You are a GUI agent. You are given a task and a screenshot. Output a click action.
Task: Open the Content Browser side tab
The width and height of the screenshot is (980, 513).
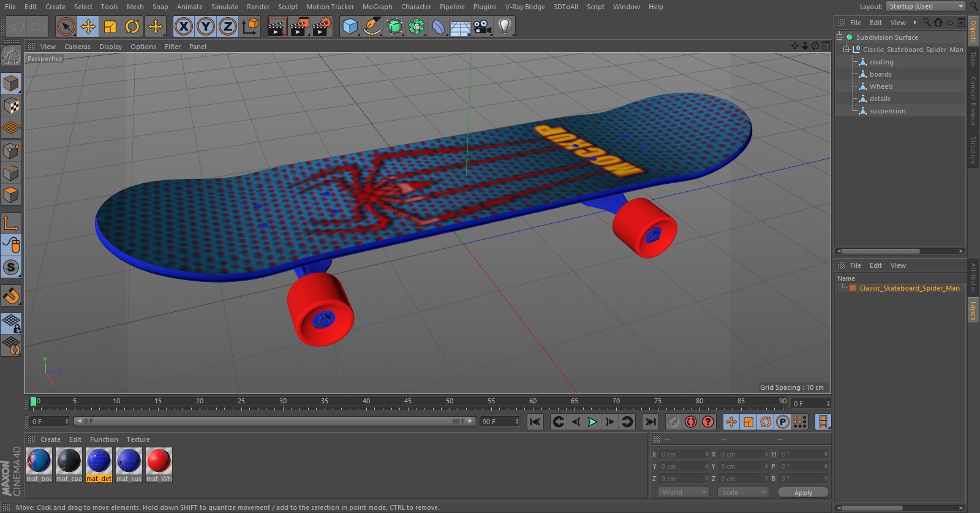click(x=973, y=102)
